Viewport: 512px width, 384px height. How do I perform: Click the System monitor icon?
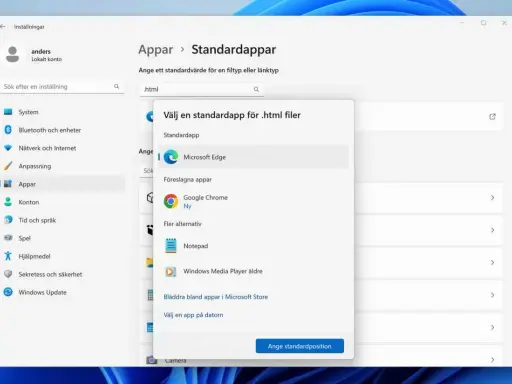8,112
